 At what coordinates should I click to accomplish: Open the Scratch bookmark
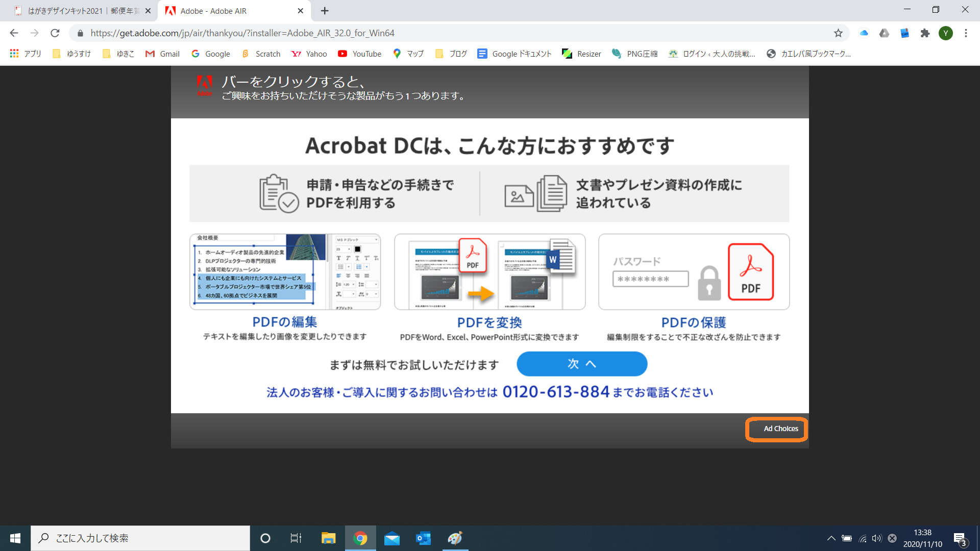pos(261,54)
